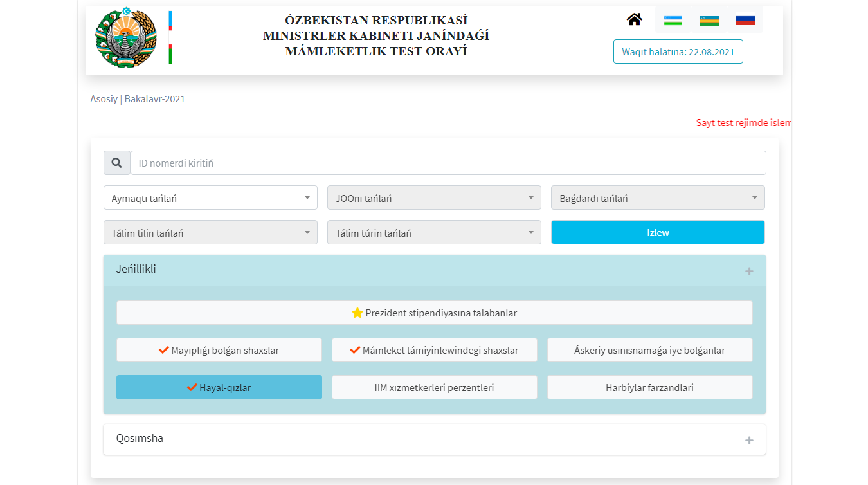Toggle Mámleket támiyinlewindegi shaxslar filter
Viewport: 868px width, 485px height.
434,350
